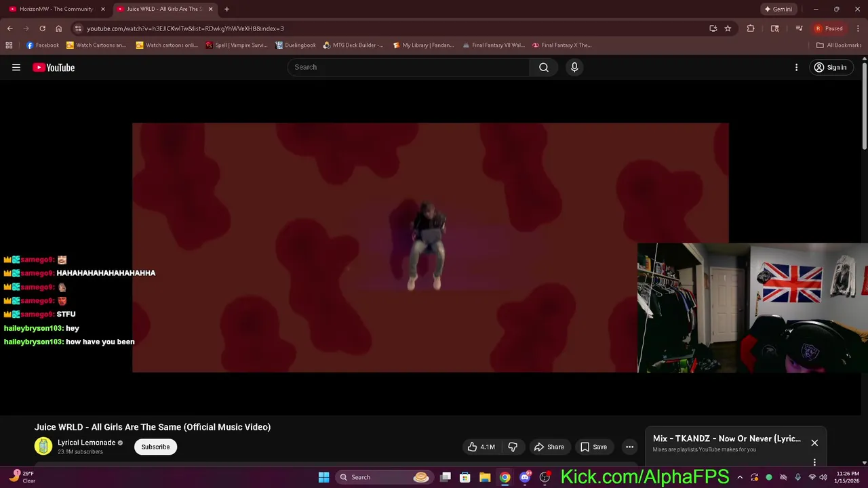Click the page vertical scrollbar
Image resolution: width=868 pixels, height=488 pixels.
[864, 105]
